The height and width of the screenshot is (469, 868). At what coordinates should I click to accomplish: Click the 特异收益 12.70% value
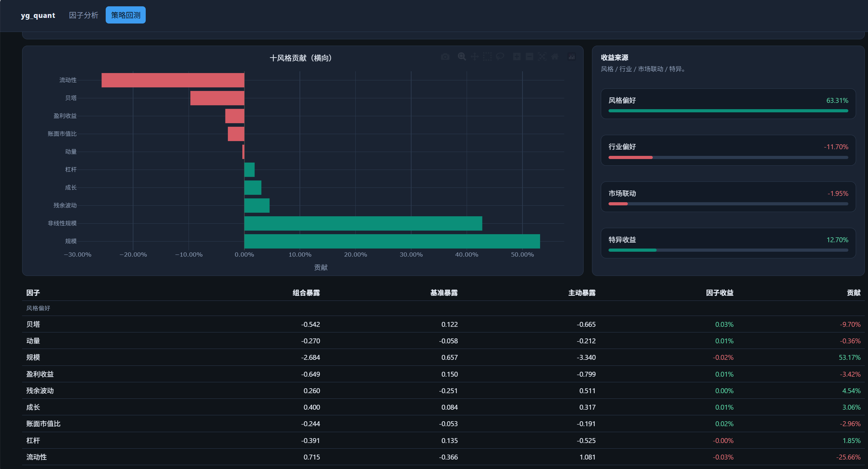coord(837,240)
